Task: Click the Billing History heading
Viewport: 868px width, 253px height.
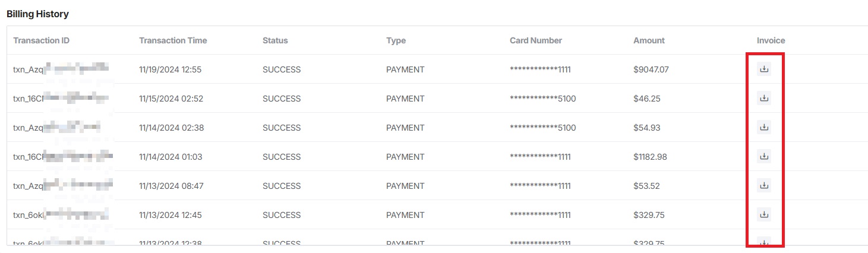Action: (x=37, y=14)
